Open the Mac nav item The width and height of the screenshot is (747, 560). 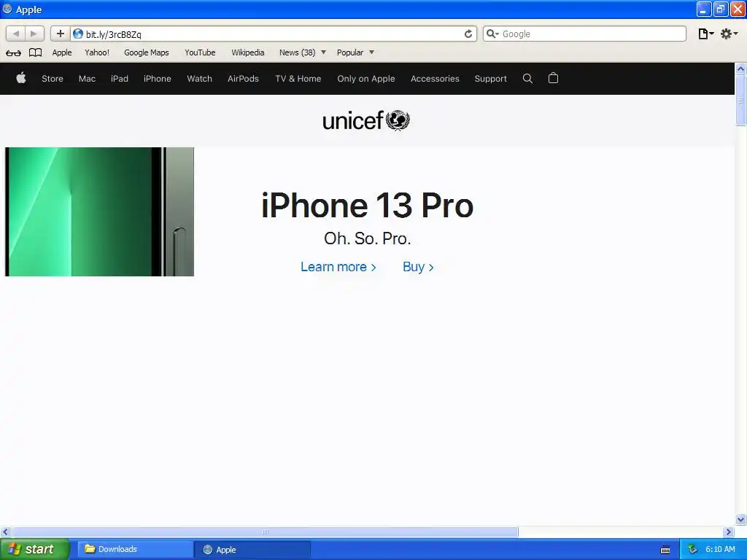88,79
